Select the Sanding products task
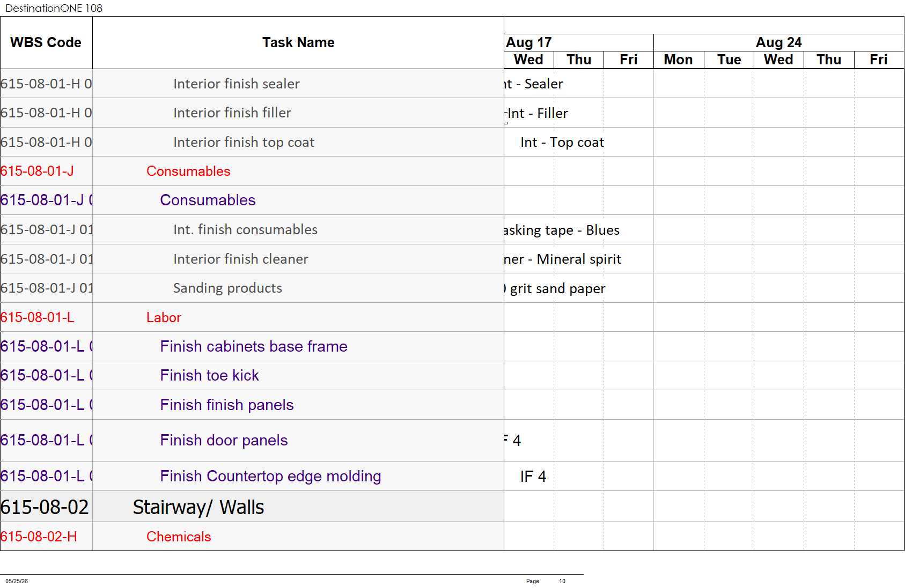Screen dimensions: 905x588 click(227, 288)
